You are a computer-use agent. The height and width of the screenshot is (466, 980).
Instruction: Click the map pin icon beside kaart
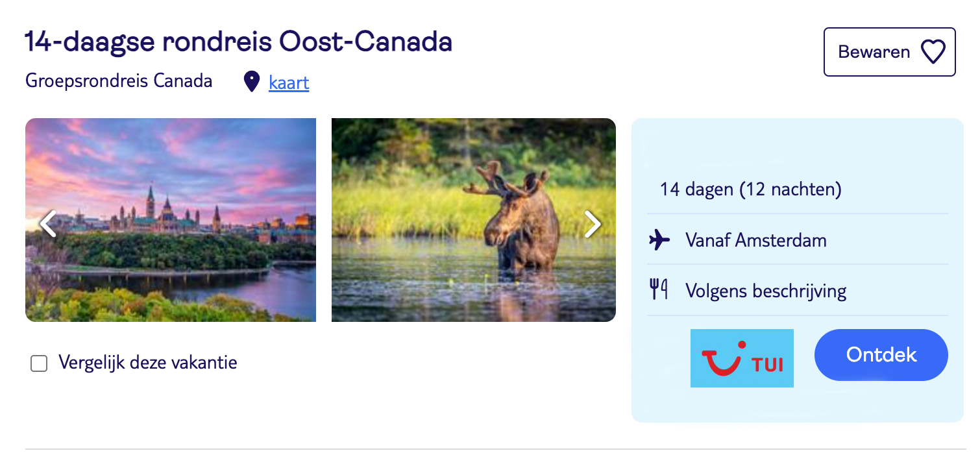point(251,82)
